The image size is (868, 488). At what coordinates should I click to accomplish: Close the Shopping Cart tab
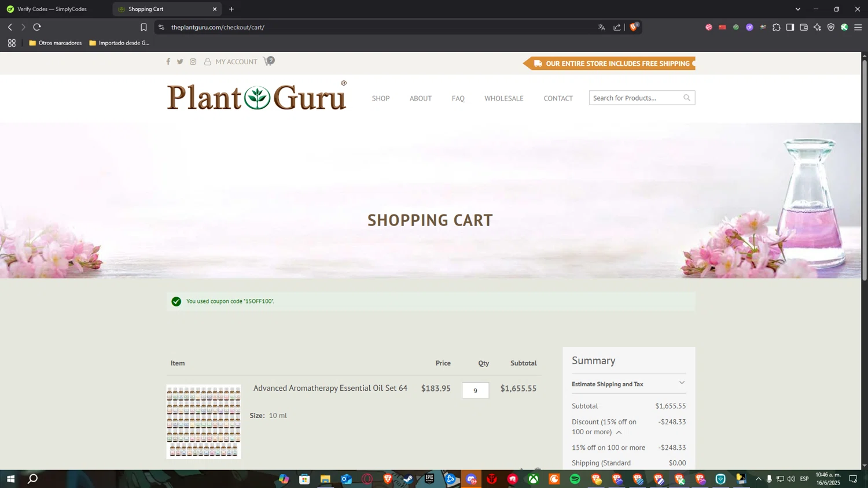pos(215,9)
